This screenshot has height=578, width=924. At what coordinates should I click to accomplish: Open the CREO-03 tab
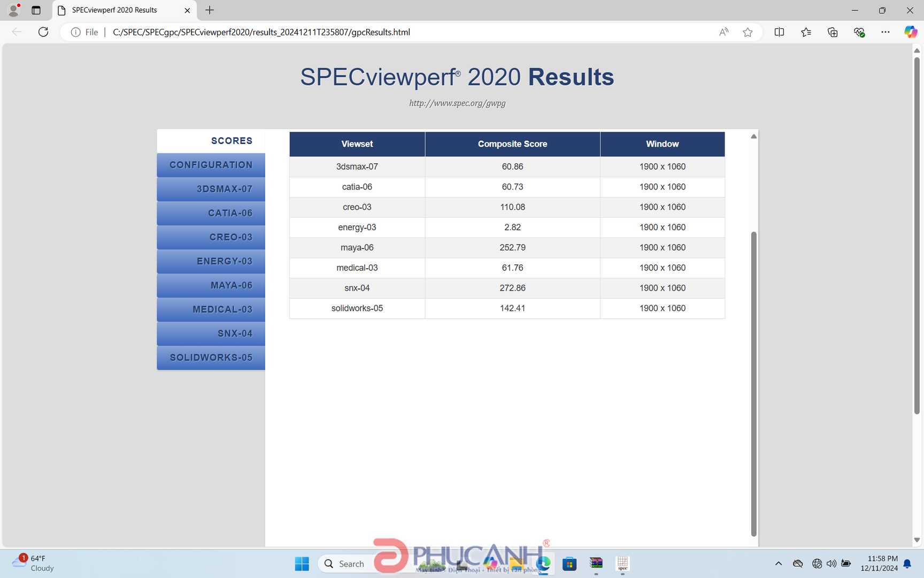pos(211,237)
